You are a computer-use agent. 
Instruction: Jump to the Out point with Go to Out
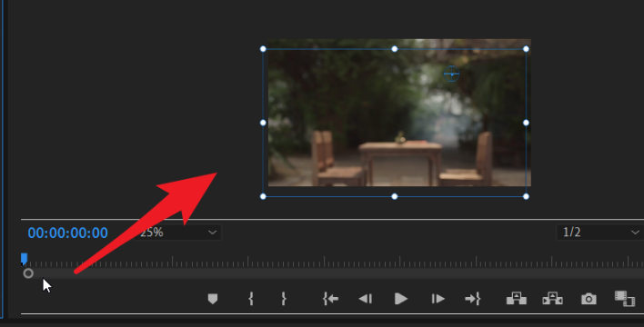(472, 299)
